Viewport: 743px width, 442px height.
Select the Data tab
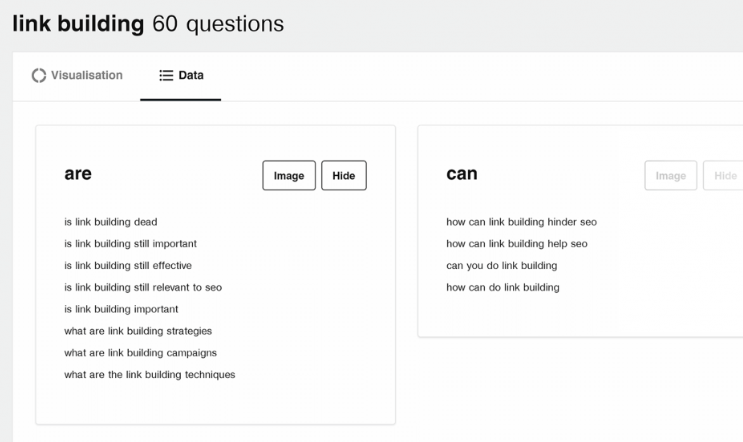tap(181, 76)
